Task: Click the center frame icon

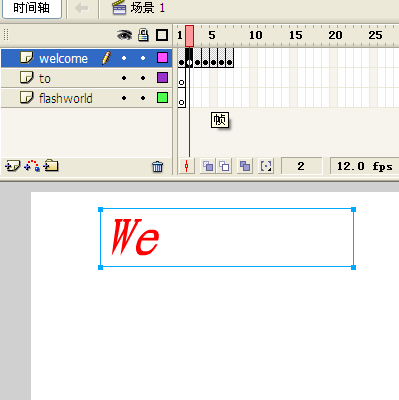Action: tap(187, 166)
